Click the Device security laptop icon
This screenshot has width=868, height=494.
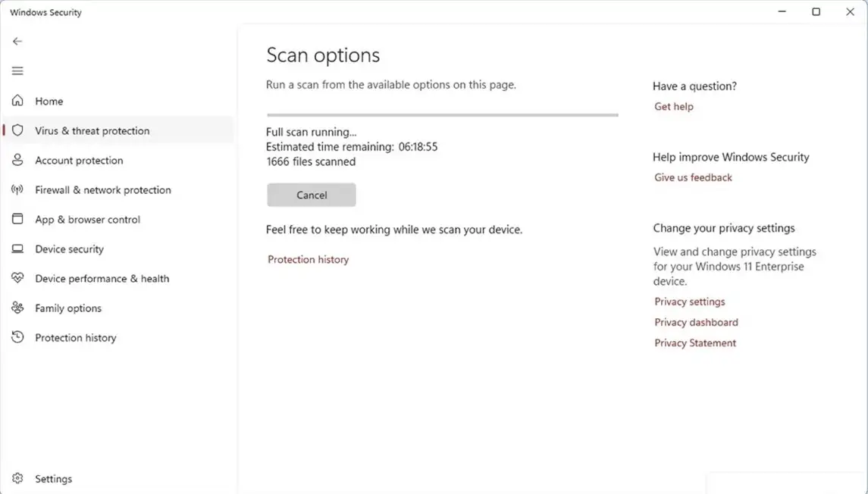pos(17,249)
